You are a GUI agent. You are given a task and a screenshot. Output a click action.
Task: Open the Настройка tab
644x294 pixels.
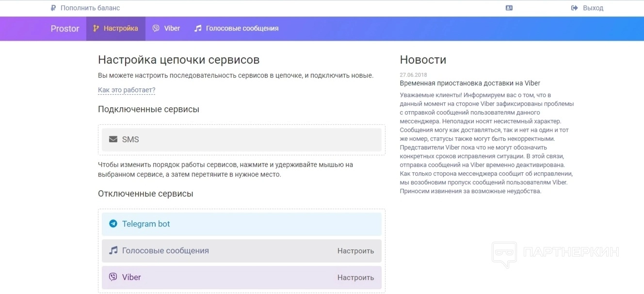point(115,28)
